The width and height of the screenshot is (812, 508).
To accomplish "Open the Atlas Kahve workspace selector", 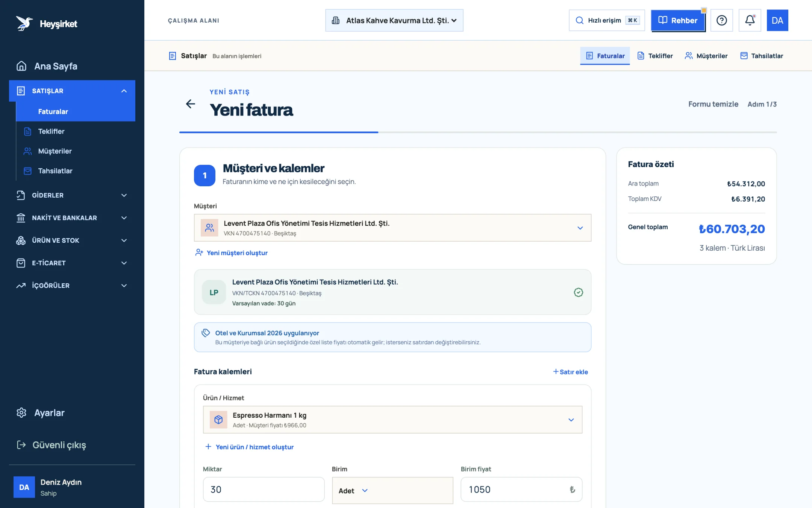I will [394, 20].
